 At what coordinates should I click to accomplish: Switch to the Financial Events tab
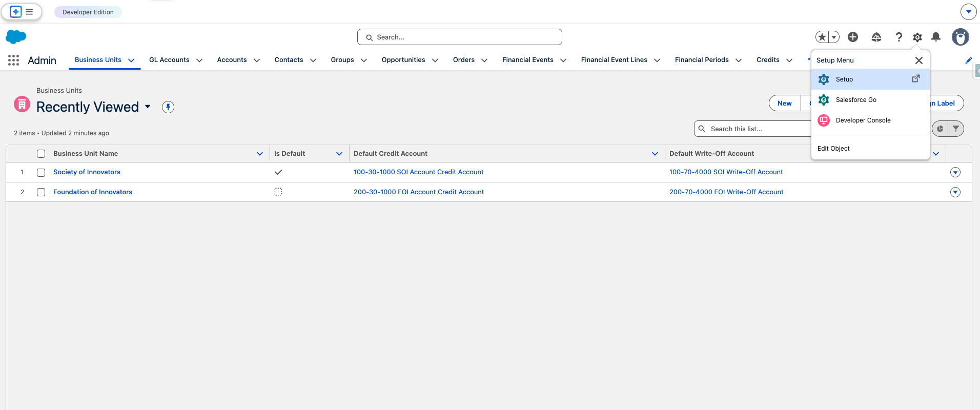point(528,60)
